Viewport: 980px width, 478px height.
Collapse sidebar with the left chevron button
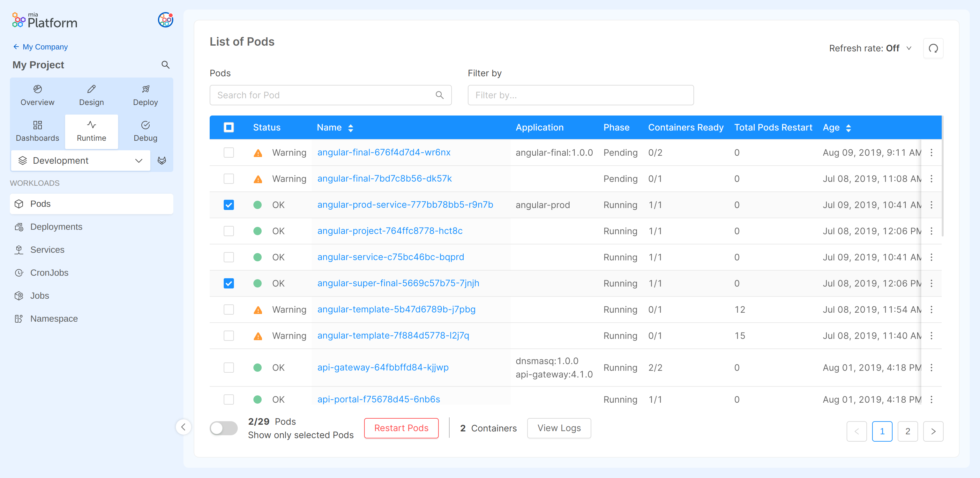pyautogui.click(x=183, y=427)
